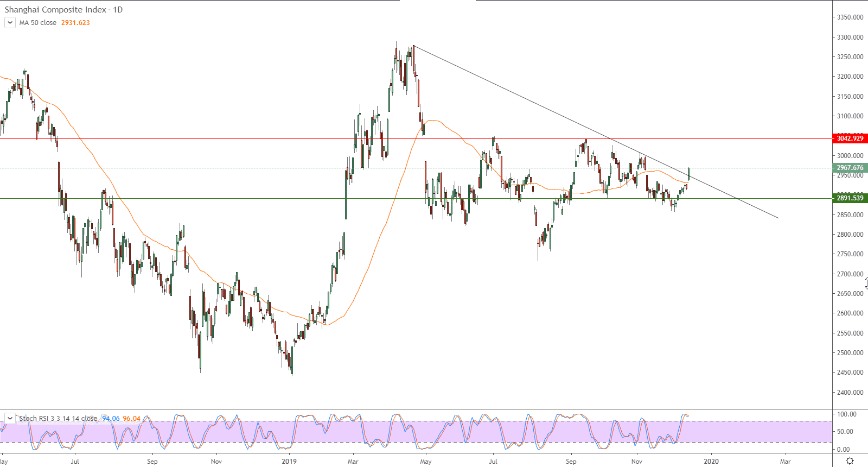
Task: Click the MA value 2931.623
Action: click(75, 23)
